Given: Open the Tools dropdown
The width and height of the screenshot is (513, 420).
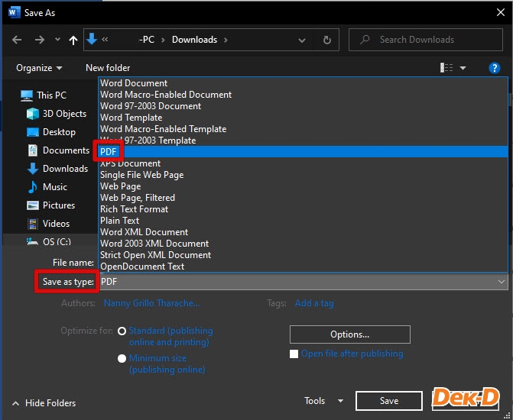Looking at the screenshot, I should [323, 401].
